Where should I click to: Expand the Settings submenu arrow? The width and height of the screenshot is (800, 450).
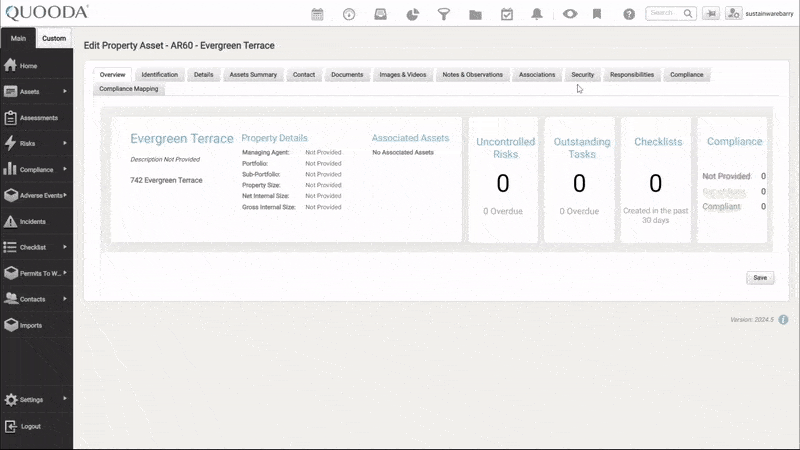pos(65,399)
